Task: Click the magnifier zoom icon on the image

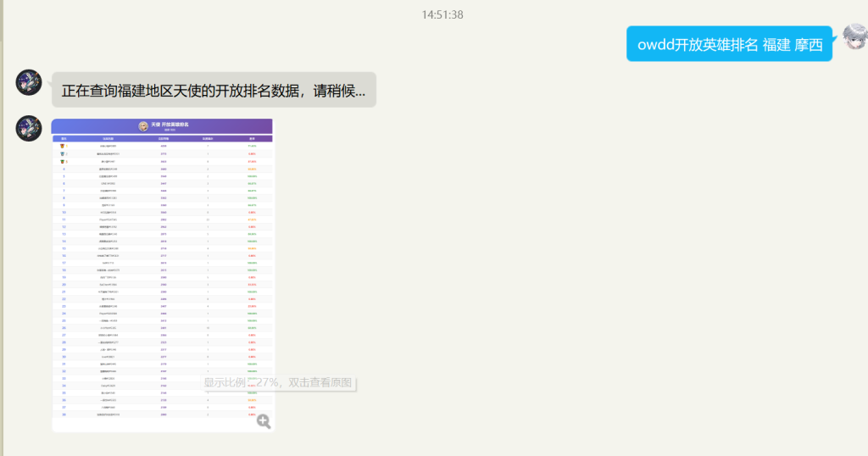Action: point(264,421)
